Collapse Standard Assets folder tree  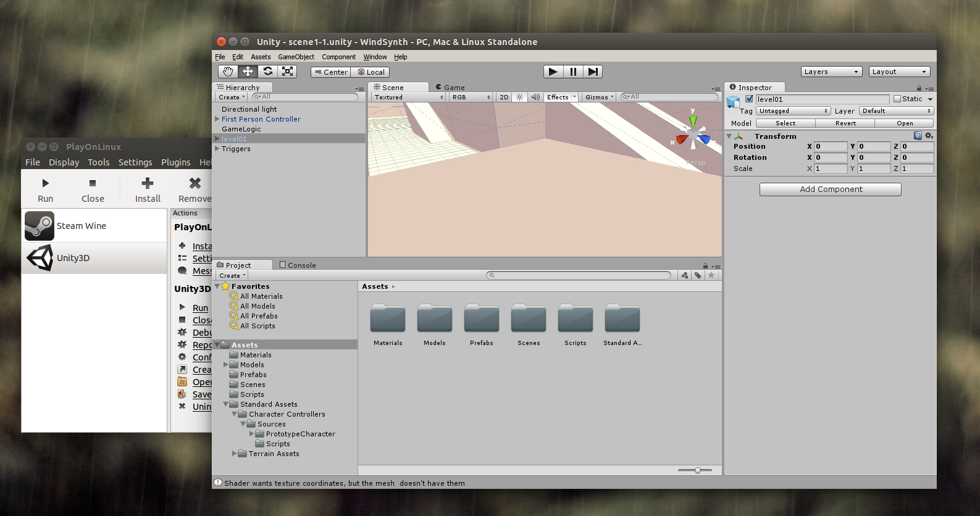225,404
